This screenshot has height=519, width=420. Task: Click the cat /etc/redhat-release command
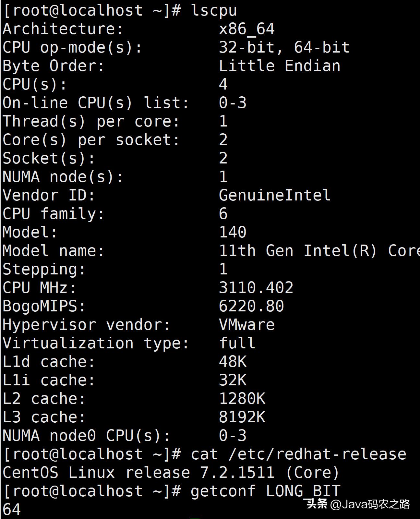pyautogui.click(x=298, y=454)
